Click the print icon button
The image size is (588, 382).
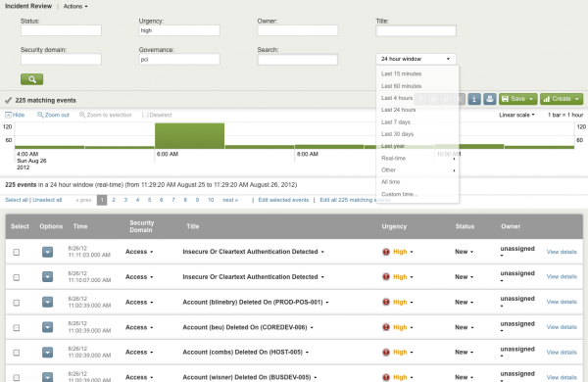point(489,99)
